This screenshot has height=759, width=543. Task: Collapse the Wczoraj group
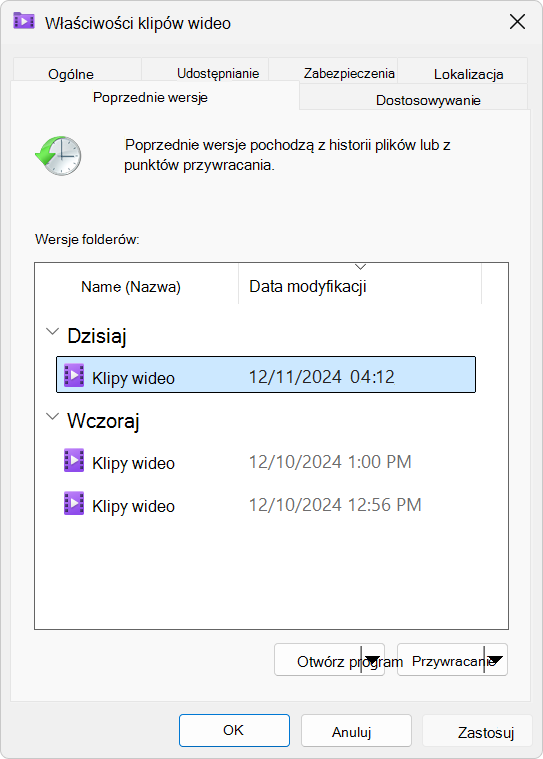point(52,417)
